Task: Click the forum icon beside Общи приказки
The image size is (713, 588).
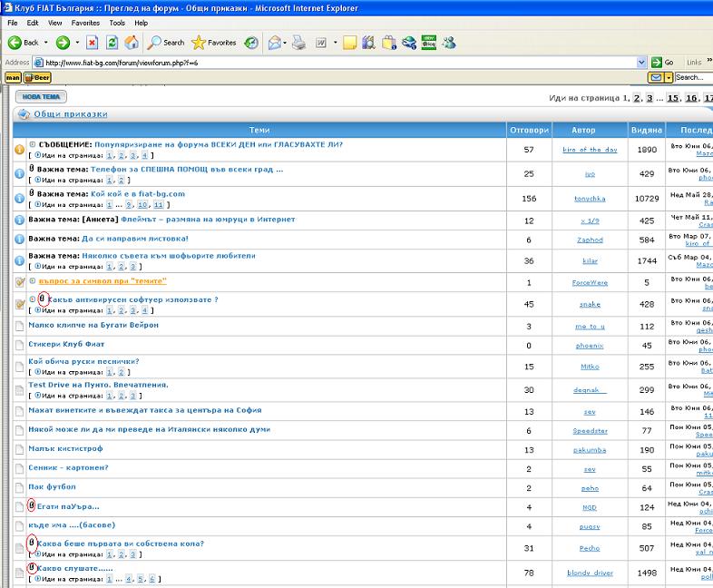Action: pyautogui.click(x=23, y=114)
